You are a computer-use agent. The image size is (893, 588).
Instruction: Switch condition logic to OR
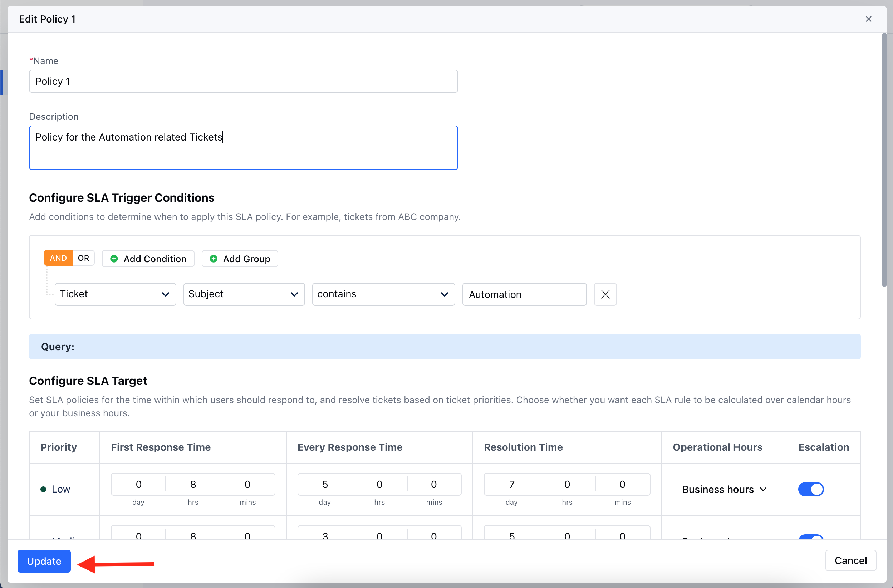(x=83, y=258)
